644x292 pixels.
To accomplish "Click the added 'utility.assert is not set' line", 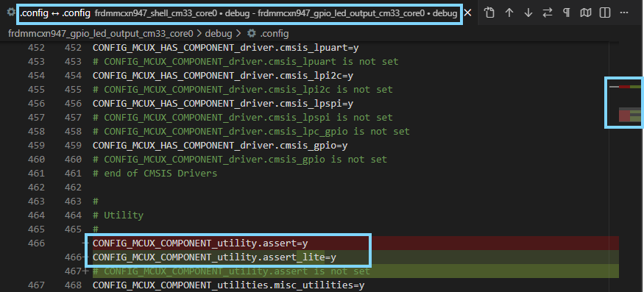I will pos(355,271).
